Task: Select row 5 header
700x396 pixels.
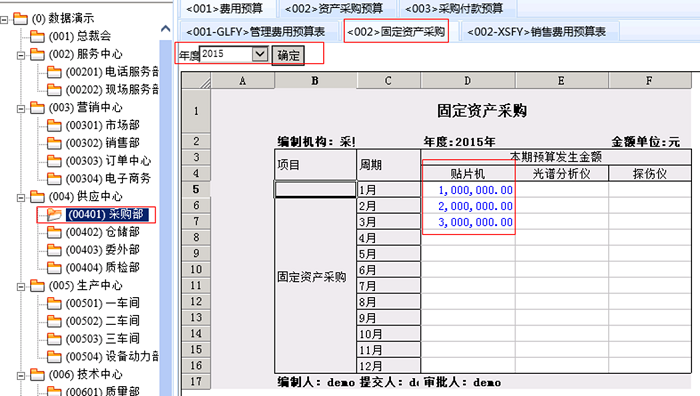Action: pyautogui.click(x=196, y=189)
